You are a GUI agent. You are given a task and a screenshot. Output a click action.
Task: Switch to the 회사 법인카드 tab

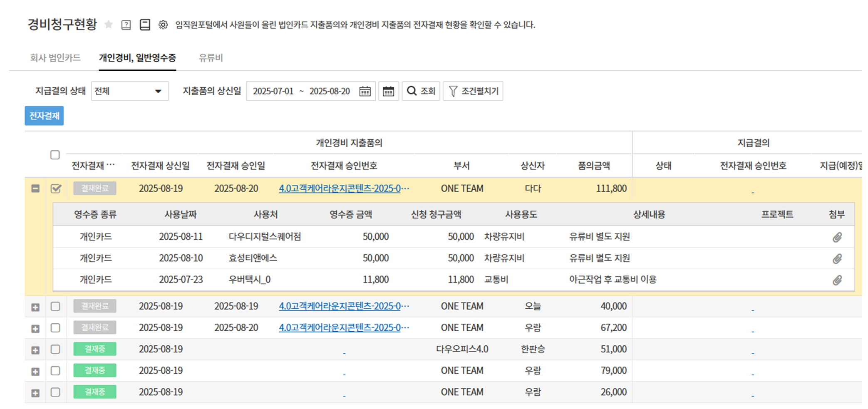click(55, 58)
